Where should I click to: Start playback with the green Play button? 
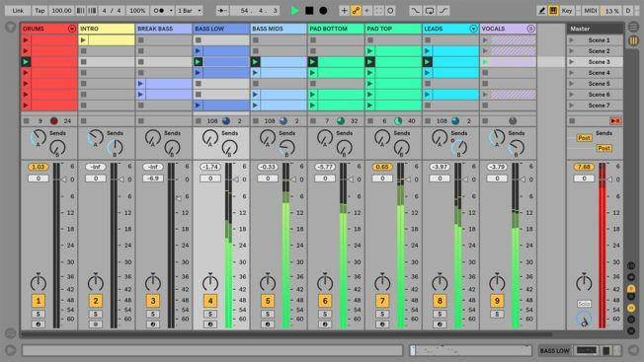coord(295,11)
